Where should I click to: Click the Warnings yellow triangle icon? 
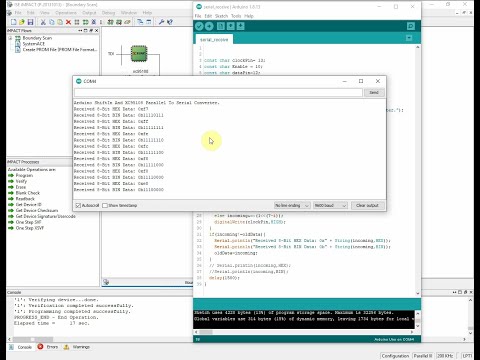pos(66,347)
